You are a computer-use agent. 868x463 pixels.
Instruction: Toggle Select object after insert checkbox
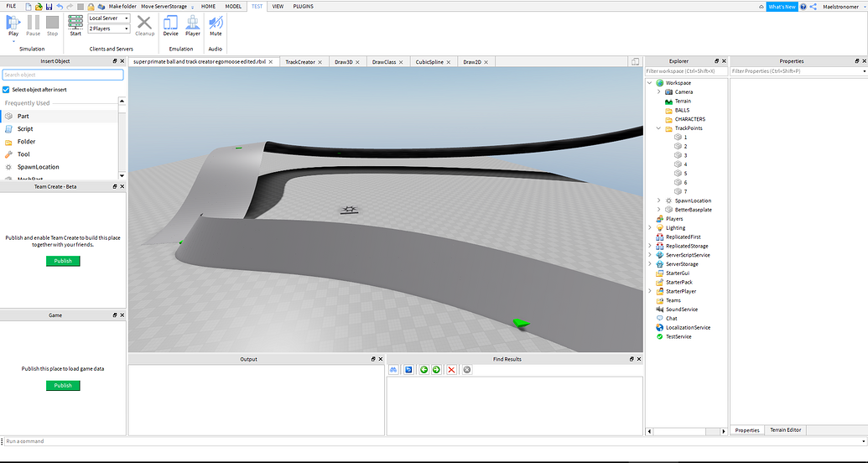(6, 89)
